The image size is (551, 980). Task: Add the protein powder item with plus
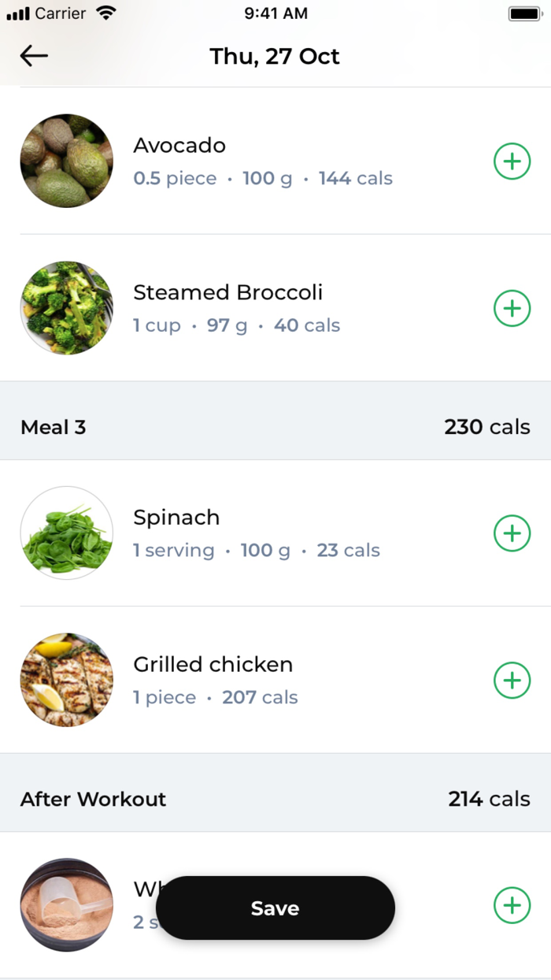pyautogui.click(x=512, y=905)
